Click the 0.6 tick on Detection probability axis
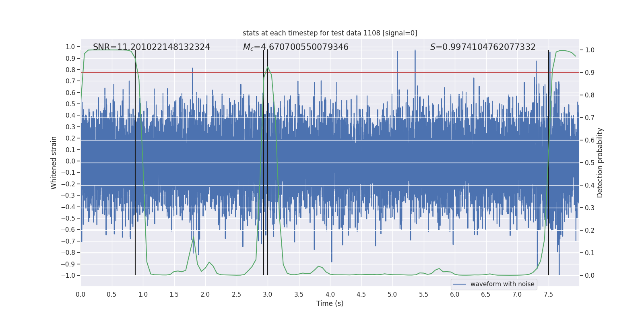Screen dimensions: 644x322 coord(590,140)
